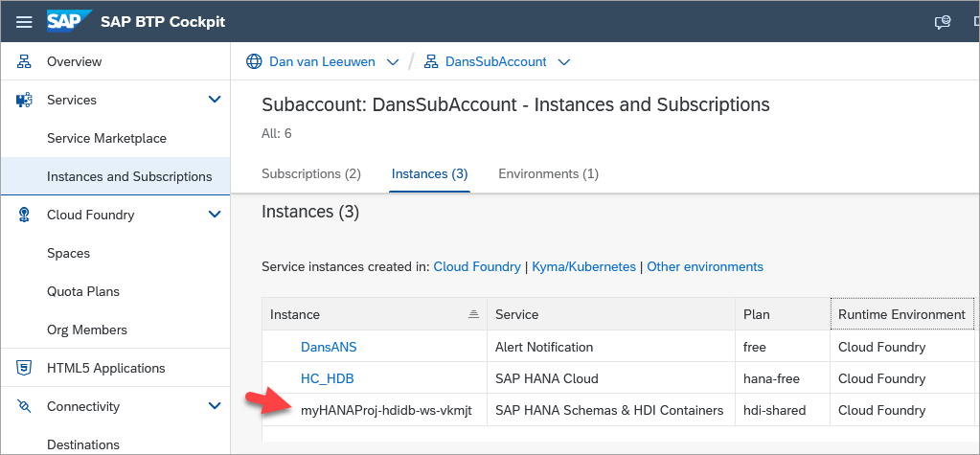Viewport: 980px width, 455px height.
Task: Click the Plan column header
Action: 783,314
